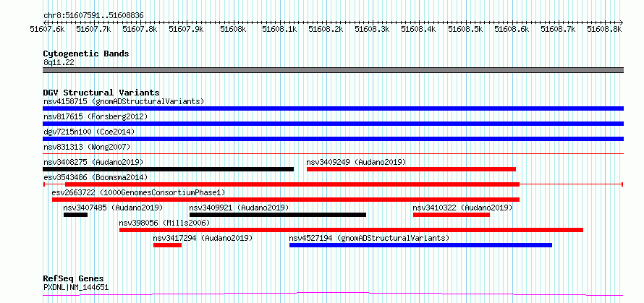Screen dimensions: 644x303
Task: Open variant nsv4527194 (gnomADStructuralVariants) label
Action: tap(369, 238)
